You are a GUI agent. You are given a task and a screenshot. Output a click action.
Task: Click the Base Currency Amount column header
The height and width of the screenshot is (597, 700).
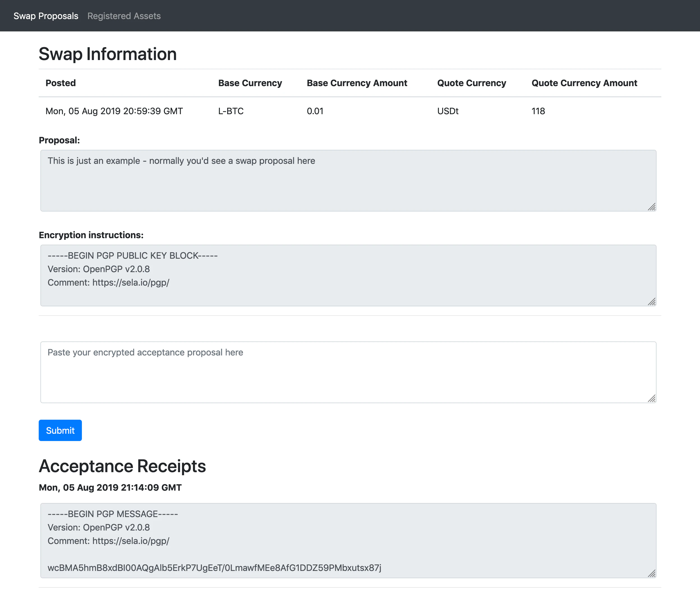357,83
